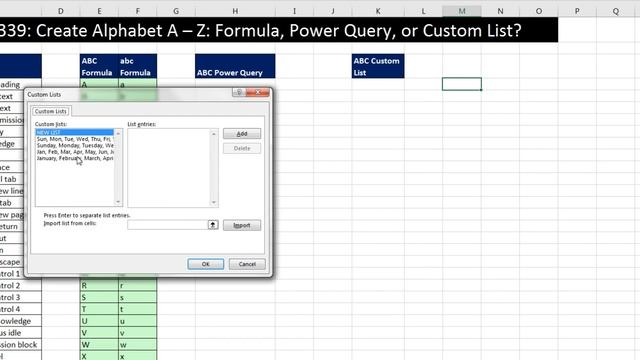Image resolution: width=640 pixels, height=360 pixels.
Task: Select column K header
Action: [x=378, y=11]
